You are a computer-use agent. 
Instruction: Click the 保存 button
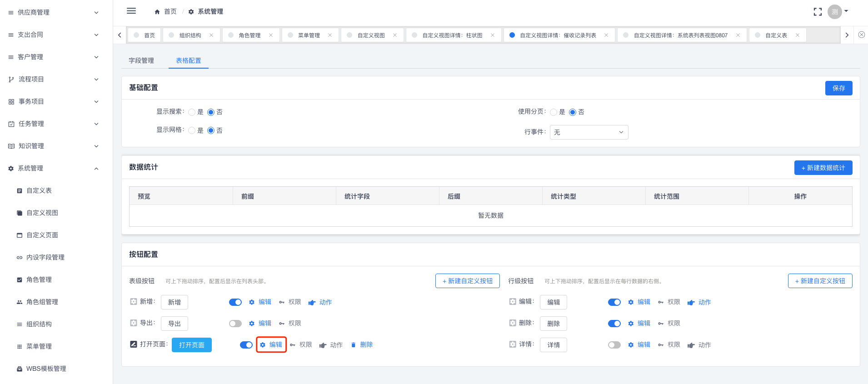pyautogui.click(x=839, y=88)
